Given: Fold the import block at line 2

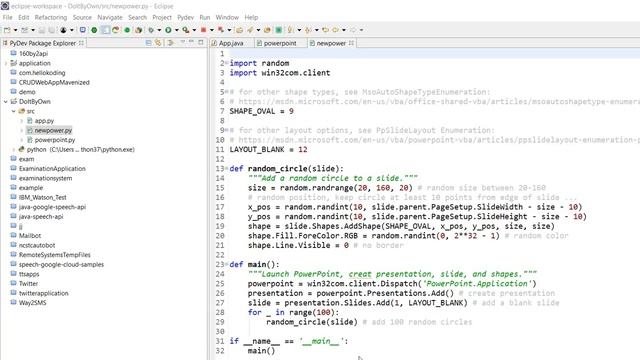Looking at the screenshot, I should [x=227, y=63].
